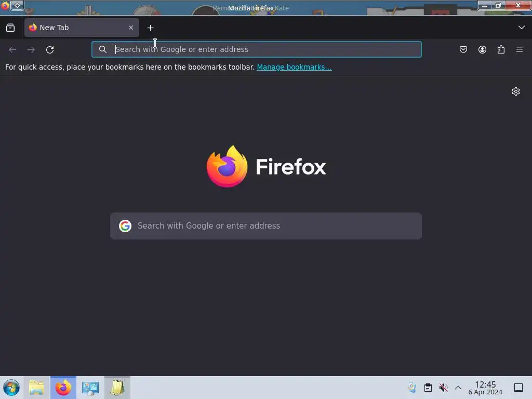The width and height of the screenshot is (532, 399).
Task: Click the Firefox logo on the page
Action: pos(266,166)
